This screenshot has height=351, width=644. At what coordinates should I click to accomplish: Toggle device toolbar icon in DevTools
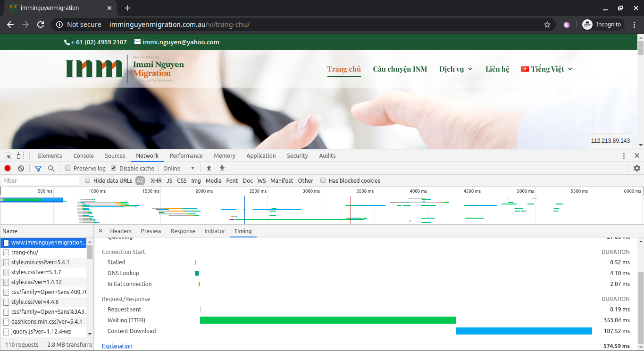pyautogui.click(x=20, y=155)
